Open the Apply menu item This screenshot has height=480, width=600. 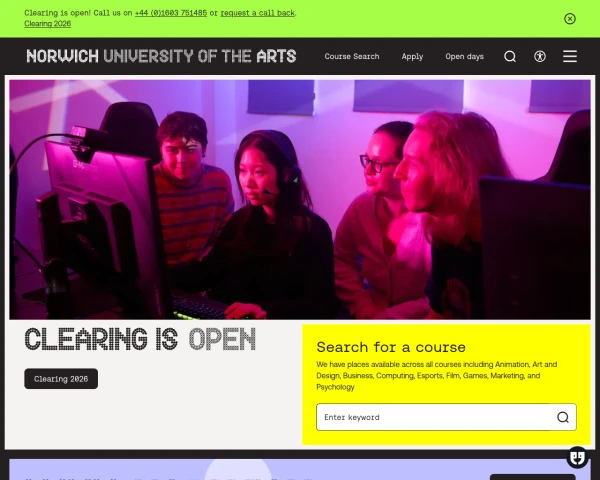(x=412, y=57)
